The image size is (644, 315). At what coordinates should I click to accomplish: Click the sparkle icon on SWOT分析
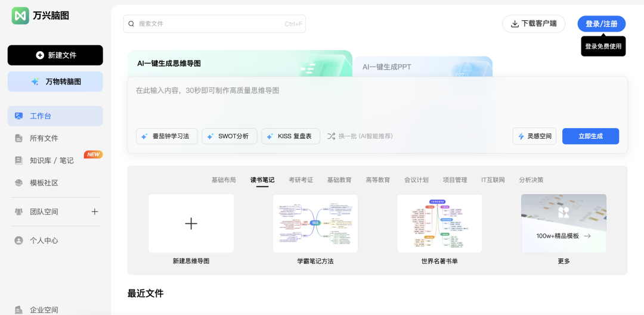click(210, 136)
